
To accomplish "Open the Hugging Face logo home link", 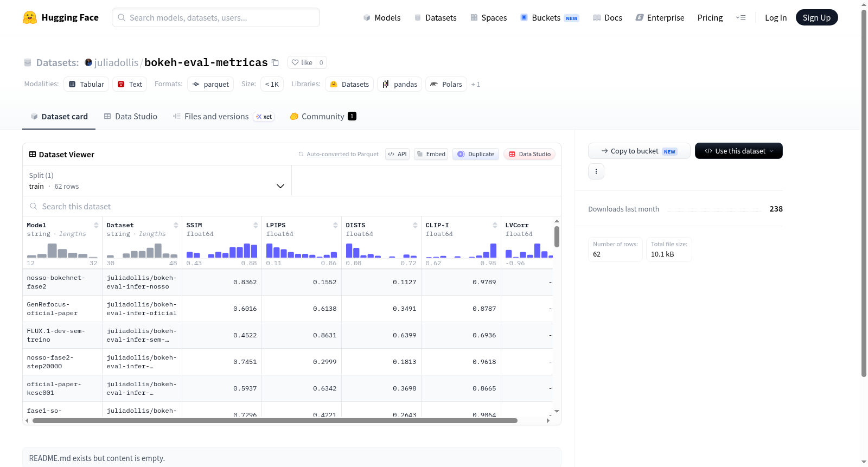I will (61, 17).
